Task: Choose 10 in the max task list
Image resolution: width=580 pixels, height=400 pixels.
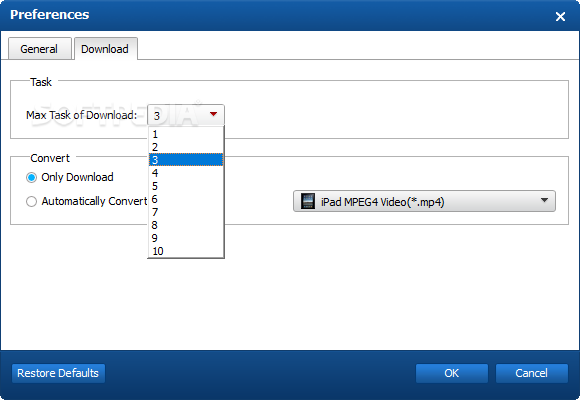Action: [x=186, y=251]
